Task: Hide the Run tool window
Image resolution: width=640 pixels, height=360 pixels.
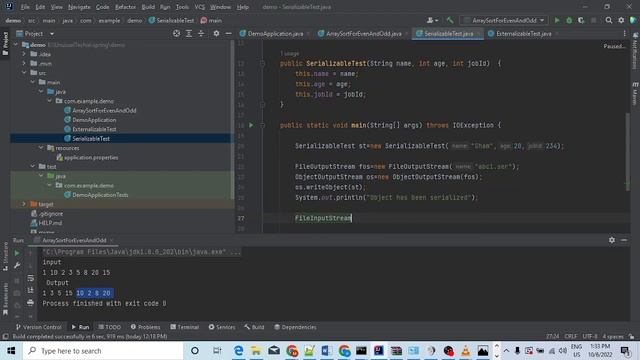Action: 624,240
